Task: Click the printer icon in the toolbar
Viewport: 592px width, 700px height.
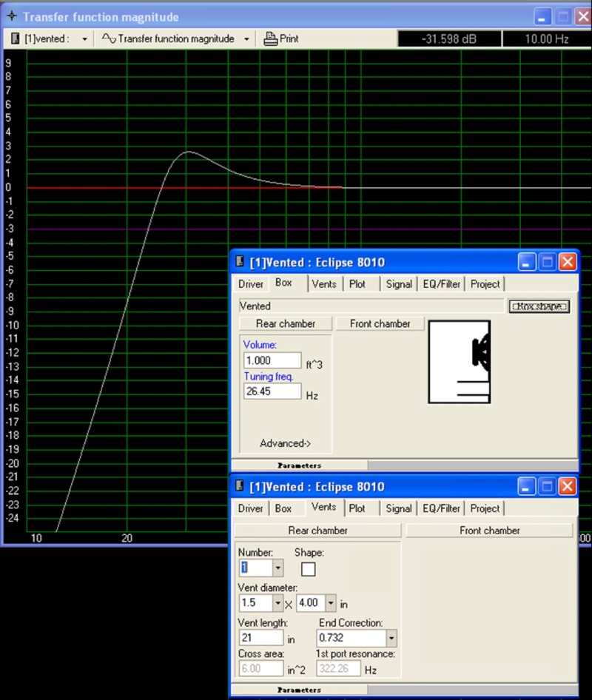Action: pyautogui.click(x=270, y=38)
